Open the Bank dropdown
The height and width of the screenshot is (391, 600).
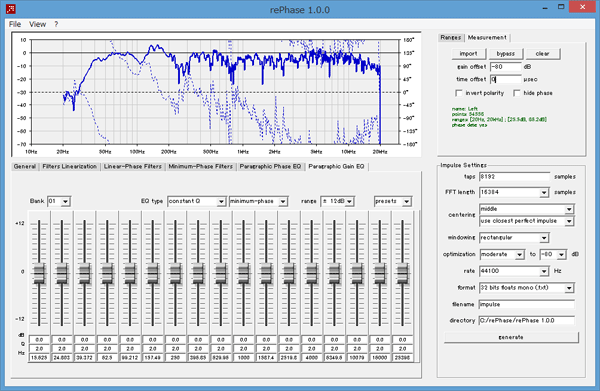[59, 201]
